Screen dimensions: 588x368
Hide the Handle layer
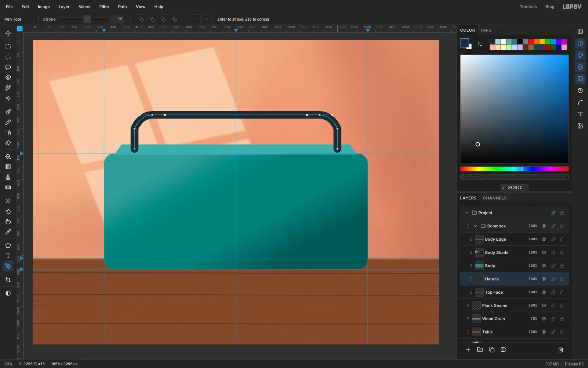(x=544, y=279)
